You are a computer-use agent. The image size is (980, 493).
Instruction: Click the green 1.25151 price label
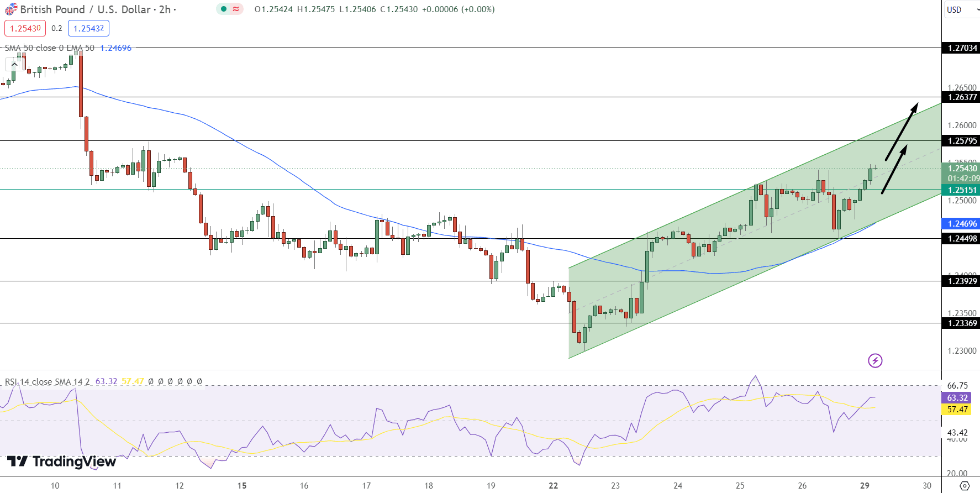pyautogui.click(x=962, y=190)
